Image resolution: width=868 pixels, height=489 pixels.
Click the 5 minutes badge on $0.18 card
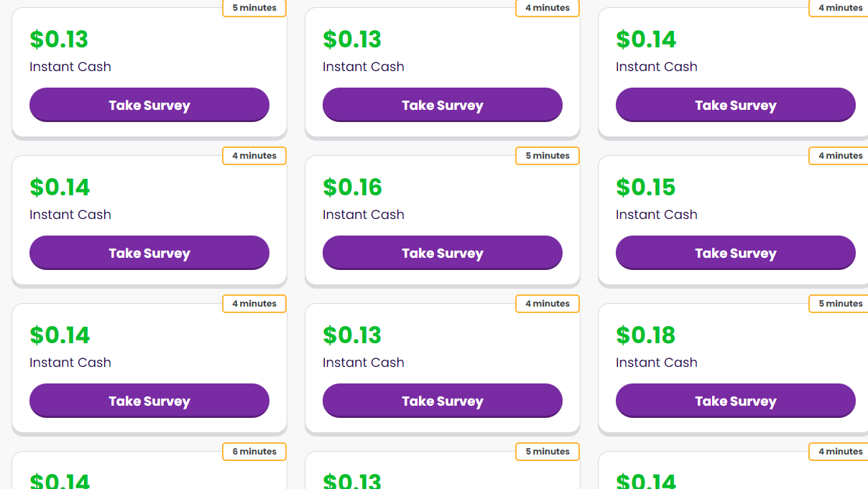pyautogui.click(x=840, y=303)
